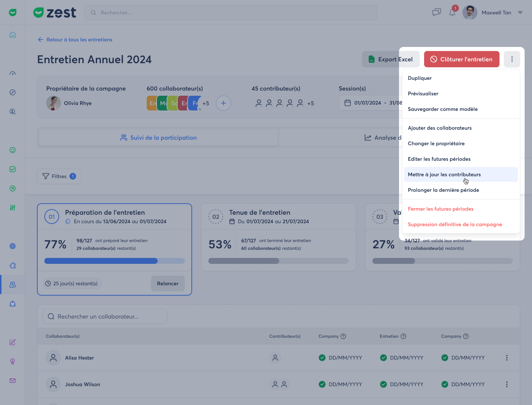Switch to Suivi de la participation tab
The height and width of the screenshot is (405, 532).
click(158, 137)
